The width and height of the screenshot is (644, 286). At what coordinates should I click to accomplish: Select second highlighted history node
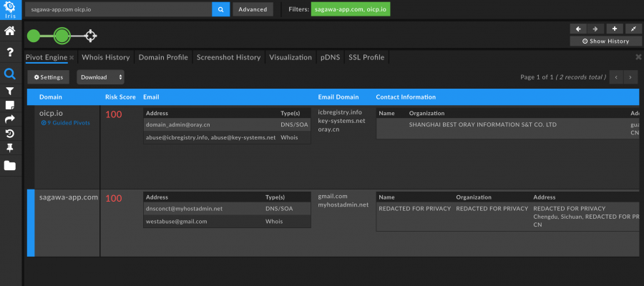[62, 36]
